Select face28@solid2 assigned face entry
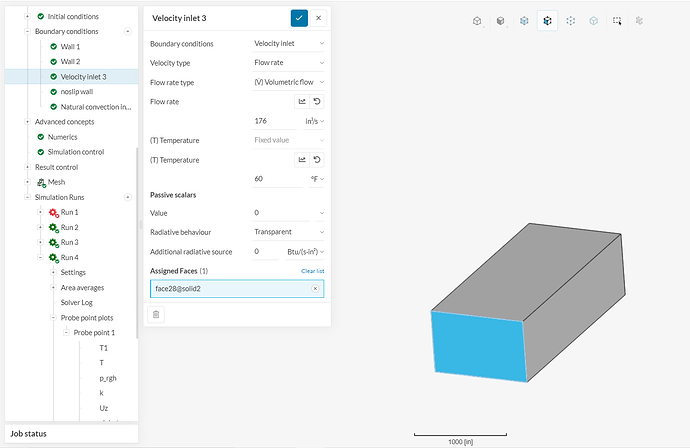 pyautogui.click(x=237, y=289)
